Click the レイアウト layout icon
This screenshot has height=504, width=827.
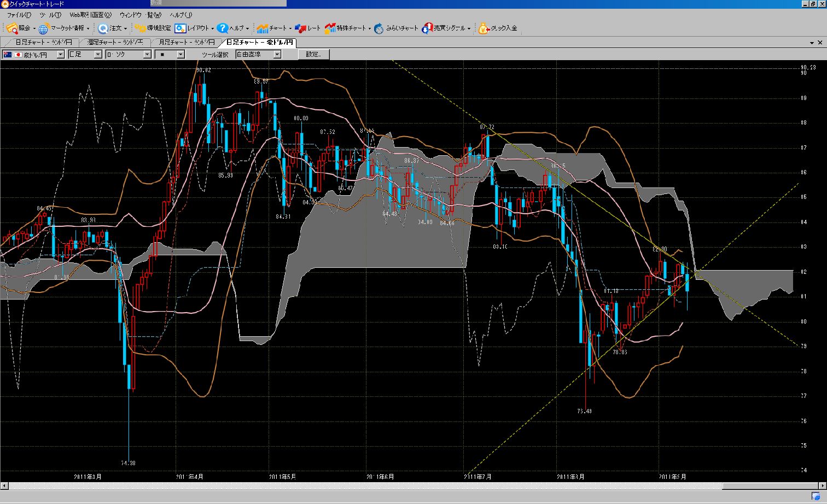click(180, 28)
